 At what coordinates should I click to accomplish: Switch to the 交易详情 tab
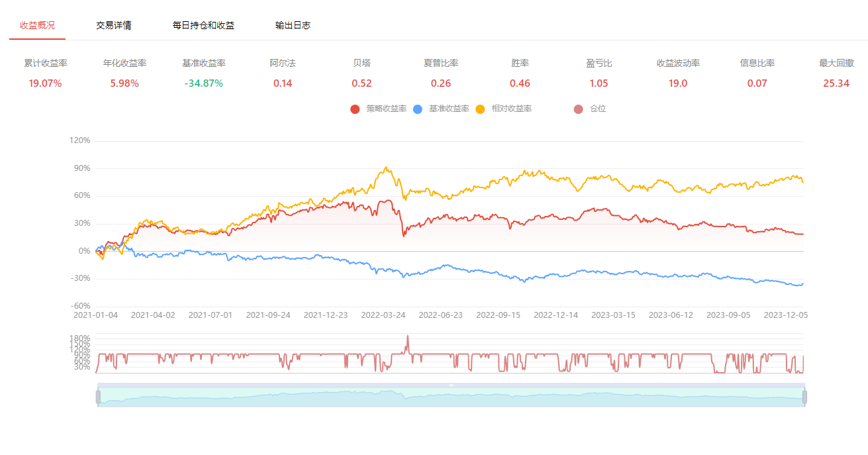tap(113, 25)
